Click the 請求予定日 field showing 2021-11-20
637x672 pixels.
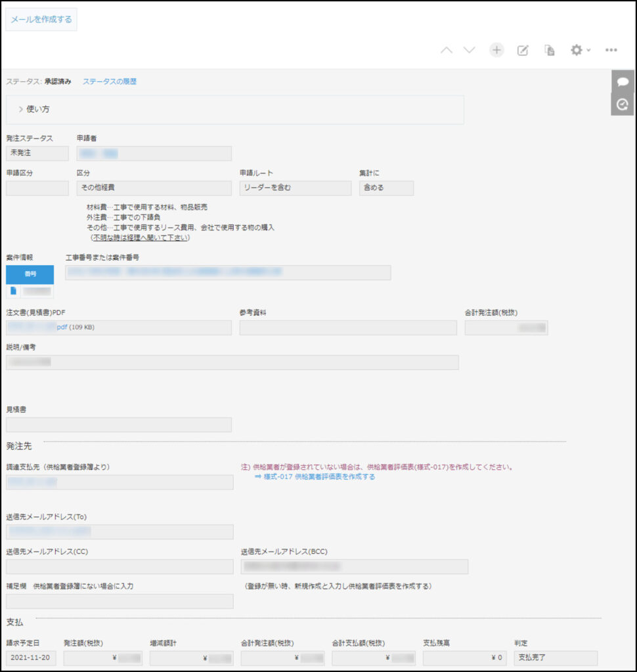[x=32, y=658]
